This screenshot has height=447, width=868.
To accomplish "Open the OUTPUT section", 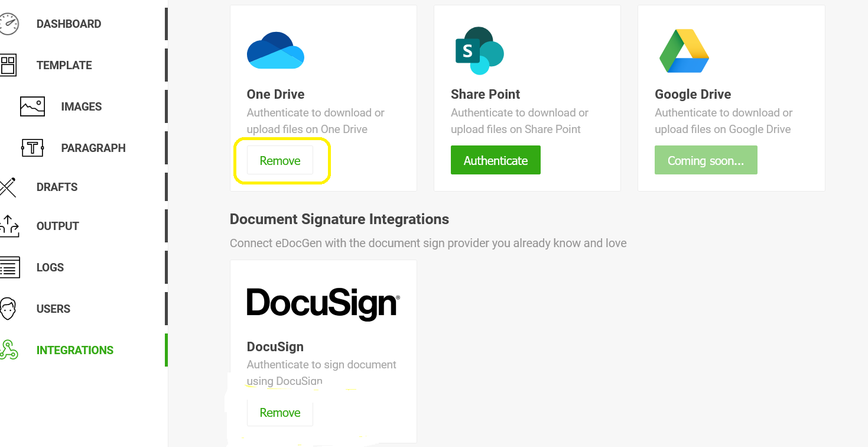I will (58, 226).
